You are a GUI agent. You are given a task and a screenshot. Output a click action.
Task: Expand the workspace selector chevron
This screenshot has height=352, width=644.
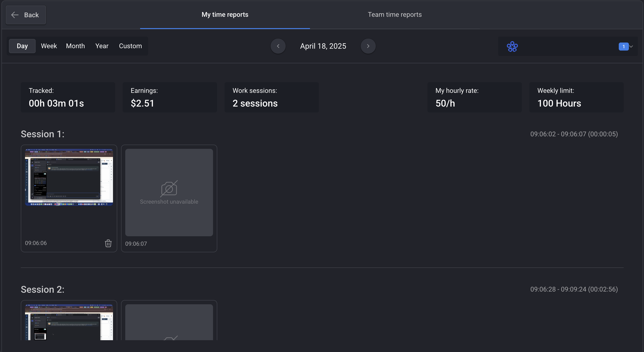click(x=631, y=47)
